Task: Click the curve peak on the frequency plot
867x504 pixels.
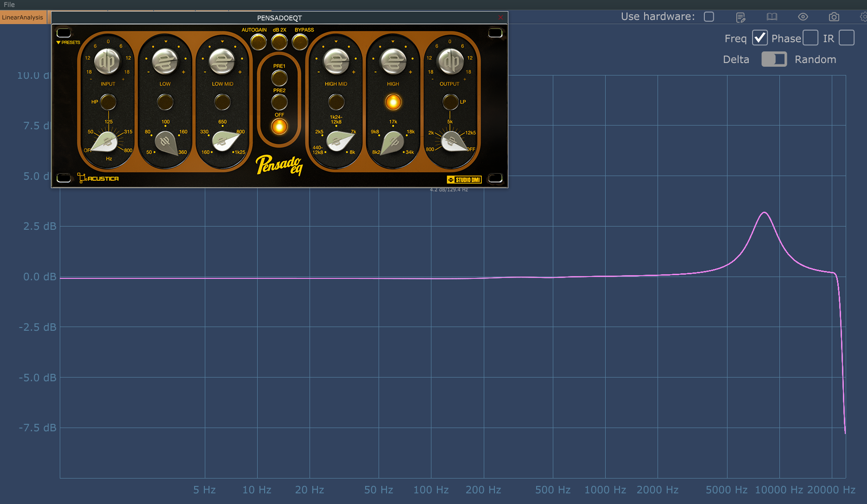Action: click(x=764, y=213)
